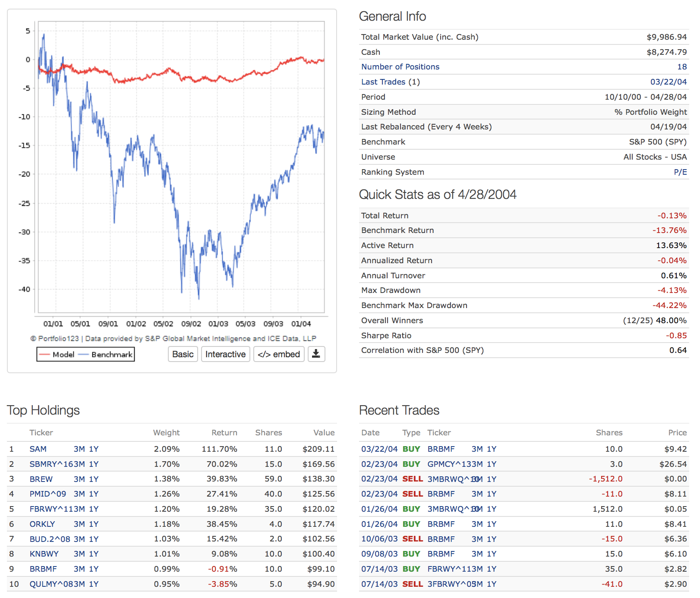Show 1Y chart for BREW holding

pyautogui.click(x=94, y=479)
